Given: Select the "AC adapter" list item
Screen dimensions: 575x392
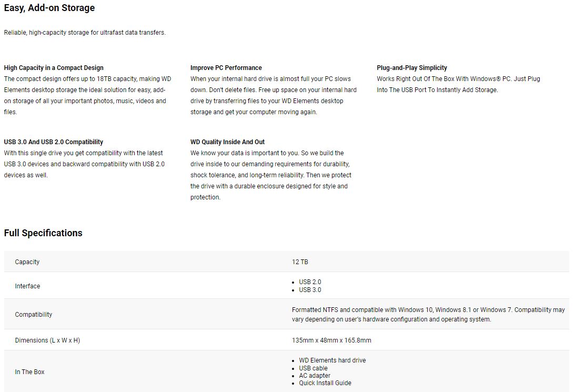Looking at the screenshot, I should [315, 376].
